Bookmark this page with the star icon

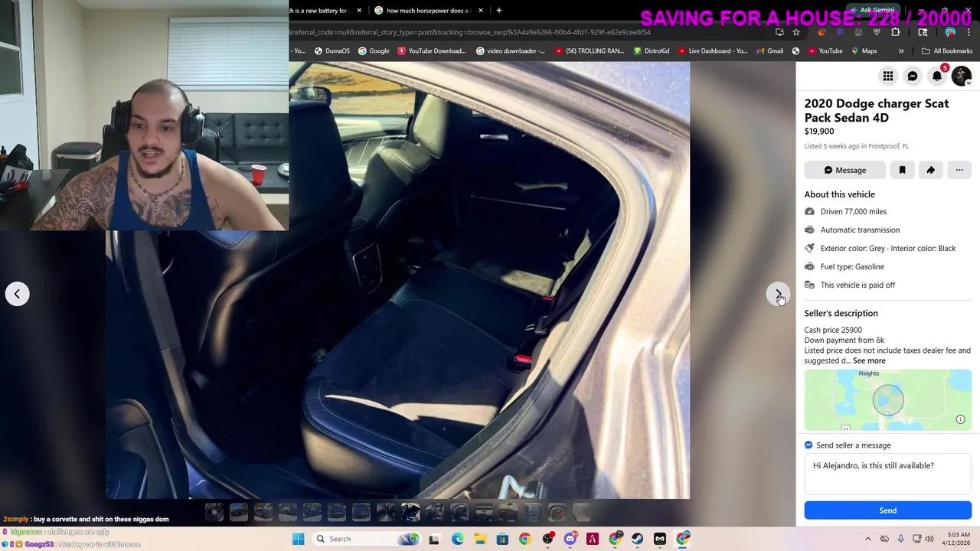click(x=796, y=32)
